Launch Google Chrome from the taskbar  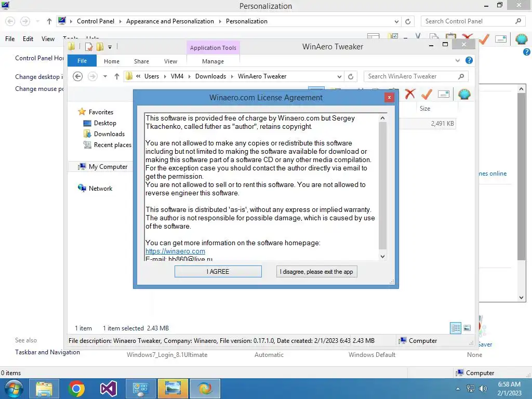click(x=76, y=389)
